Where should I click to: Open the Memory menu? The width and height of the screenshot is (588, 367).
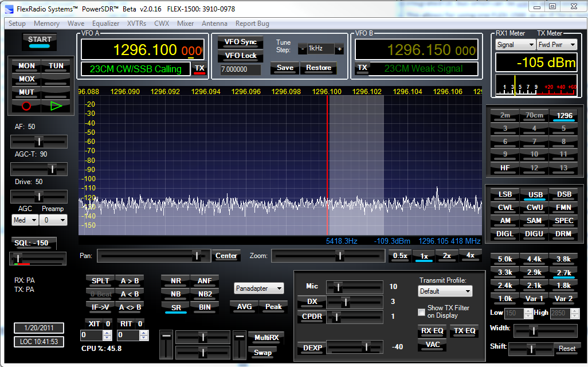click(x=46, y=24)
